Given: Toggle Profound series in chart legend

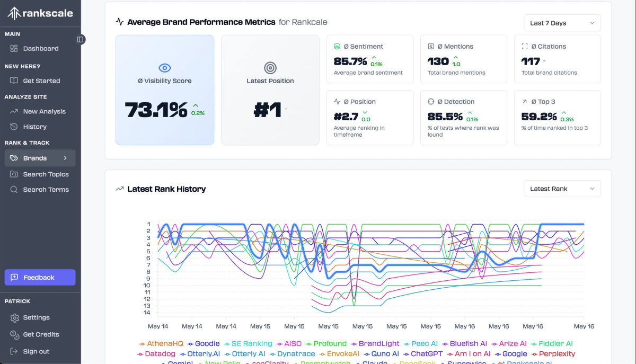Looking at the screenshot, I should pos(325,344).
